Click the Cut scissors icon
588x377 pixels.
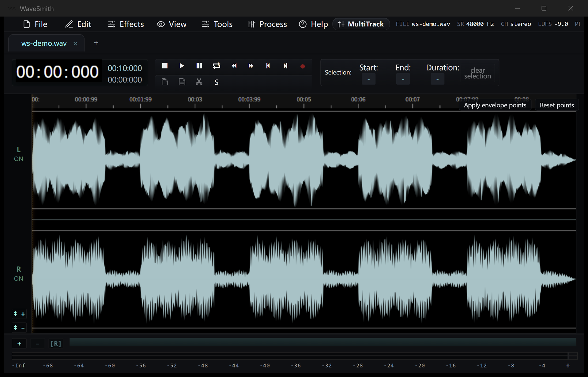click(199, 82)
